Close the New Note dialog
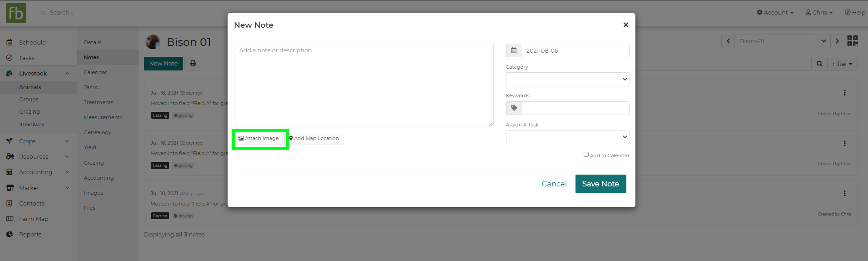The height and width of the screenshot is (261, 868). point(625,25)
